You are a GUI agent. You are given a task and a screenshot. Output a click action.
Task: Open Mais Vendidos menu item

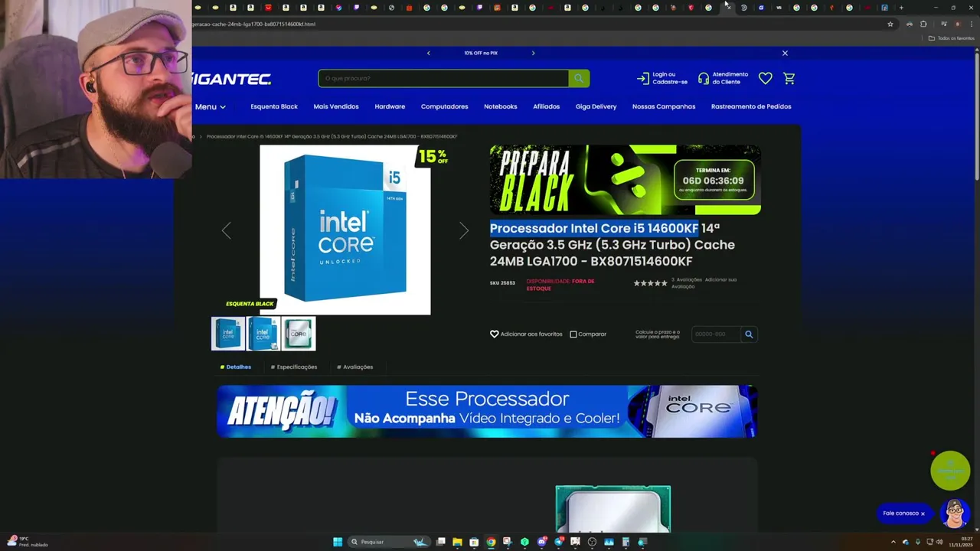[336, 106]
